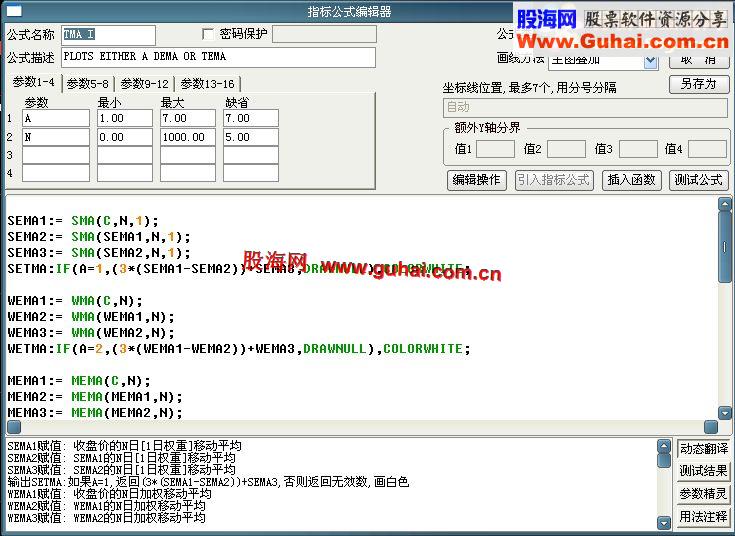Click the 公式描述 description field
Image resolution: width=735 pixels, height=536 pixels.
(x=218, y=57)
